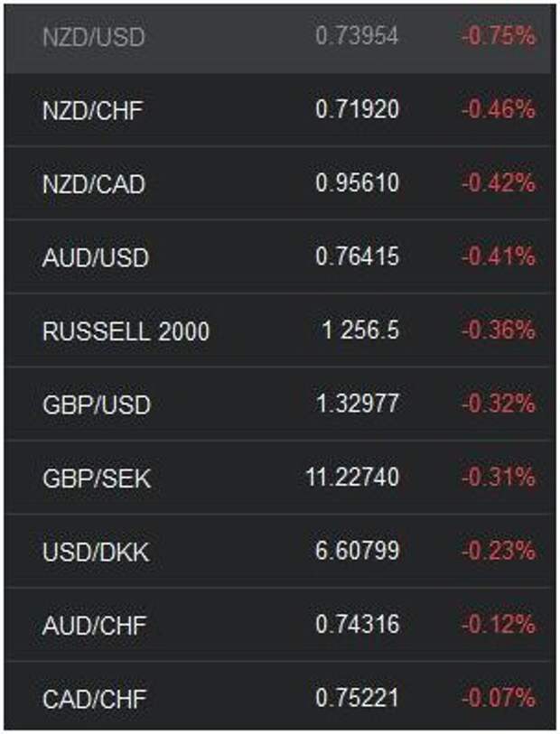Click the -0.75% change value
560x734 pixels.
coord(499,35)
